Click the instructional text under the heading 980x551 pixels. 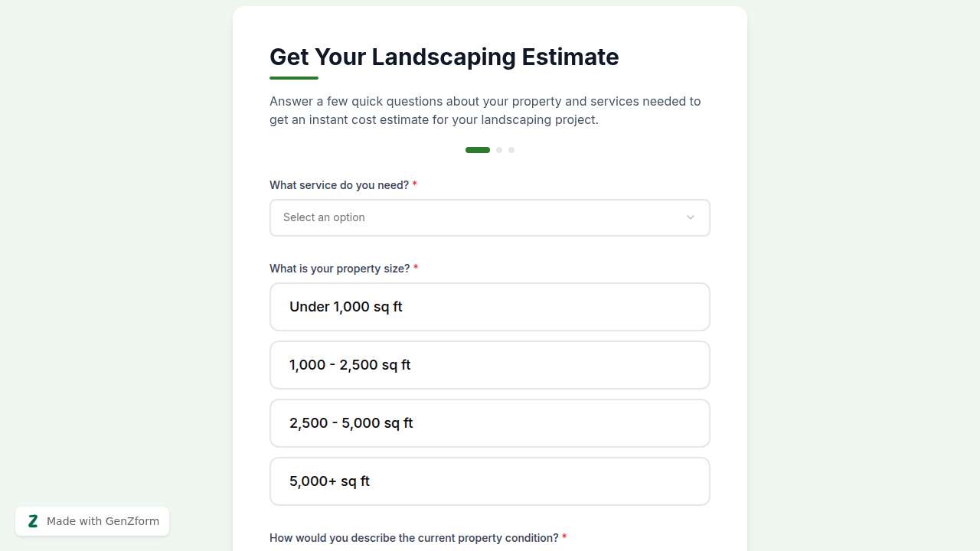coord(485,110)
